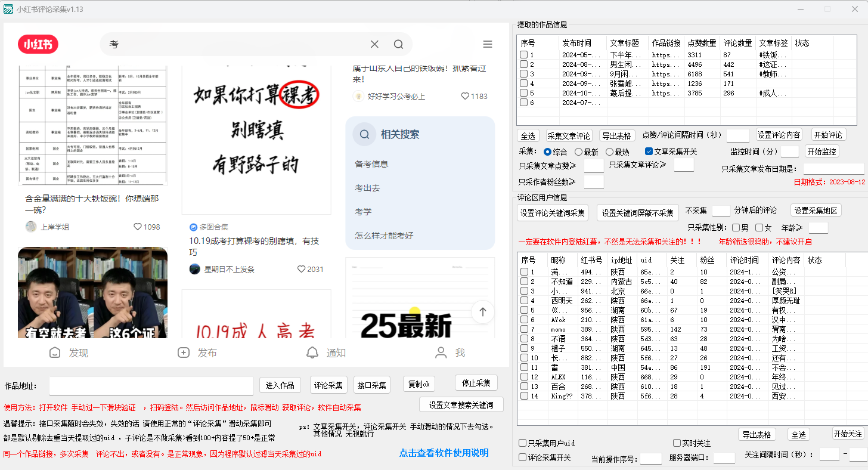Clear the search box with X icon
This screenshot has height=470, width=868.
coord(374,44)
